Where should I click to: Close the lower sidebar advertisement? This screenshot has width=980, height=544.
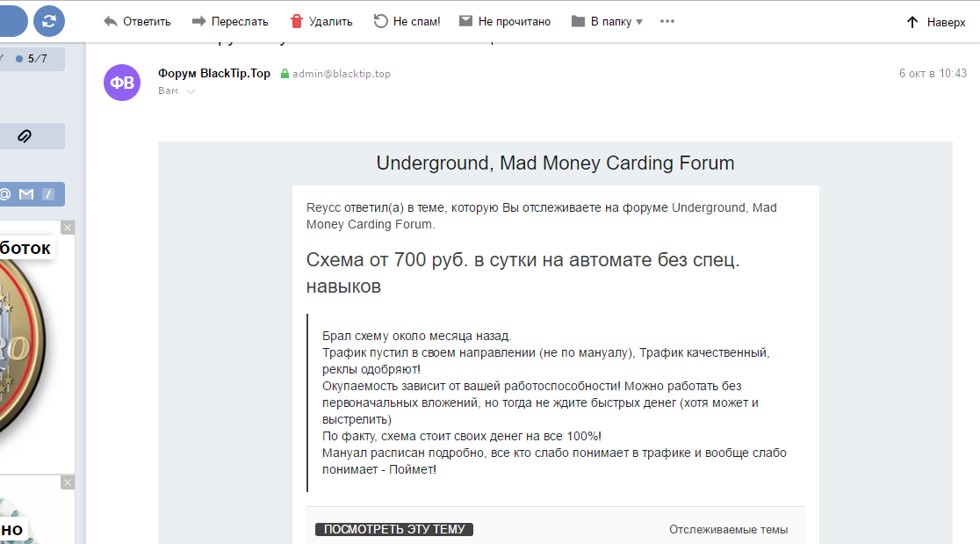pos(68,482)
